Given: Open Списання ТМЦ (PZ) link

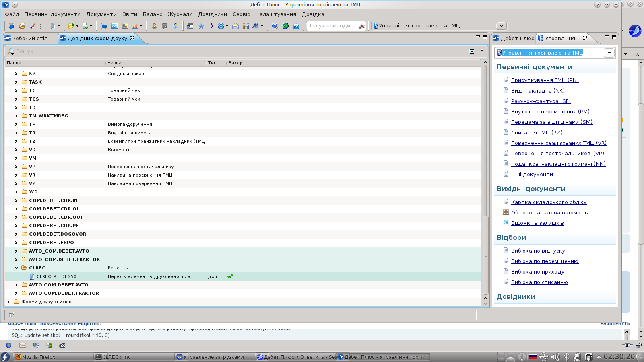Looking at the screenshot, I should coord(537,132).
